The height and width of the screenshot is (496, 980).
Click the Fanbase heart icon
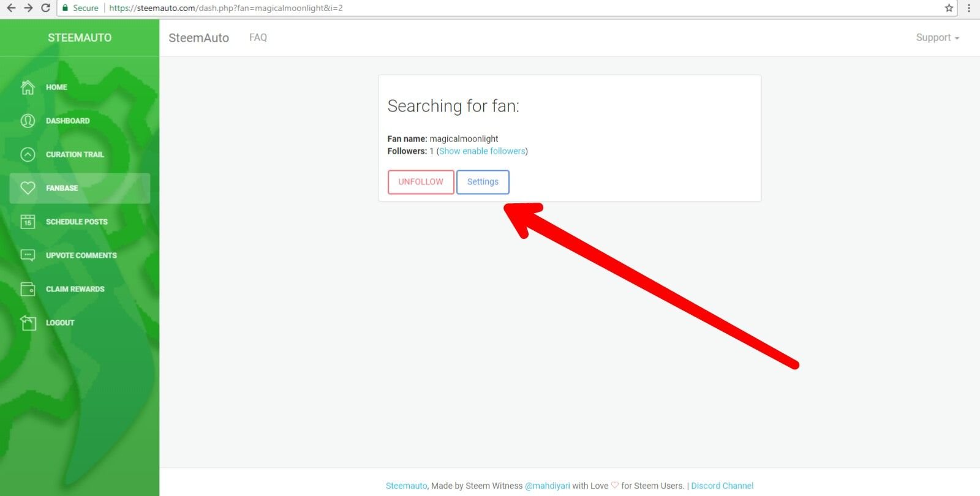click(x=28, y=188)
